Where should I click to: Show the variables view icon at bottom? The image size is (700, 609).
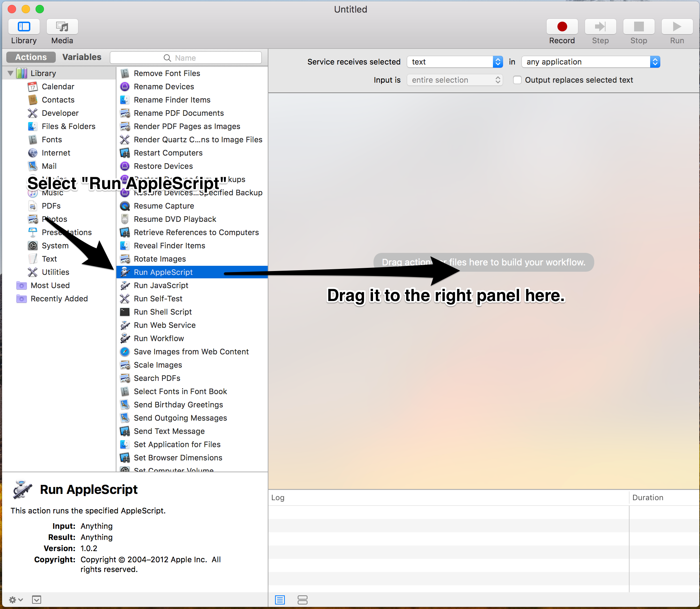click(x=303, y=600)
